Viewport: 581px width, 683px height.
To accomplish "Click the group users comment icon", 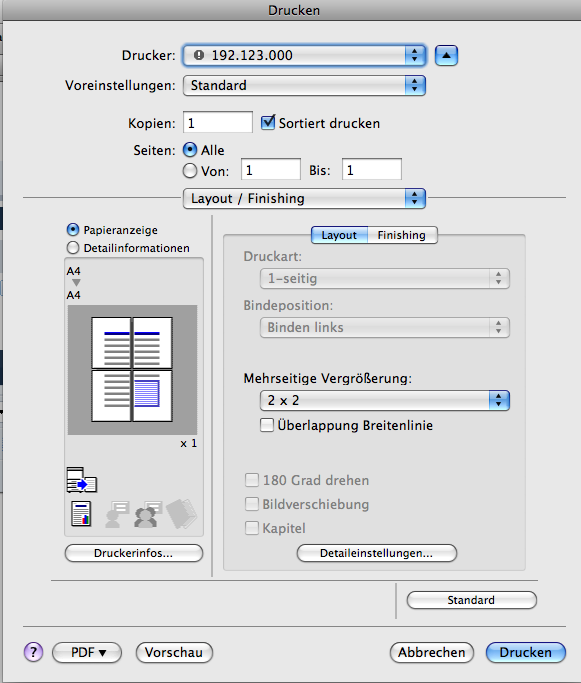I will click(x=148, y=514).
